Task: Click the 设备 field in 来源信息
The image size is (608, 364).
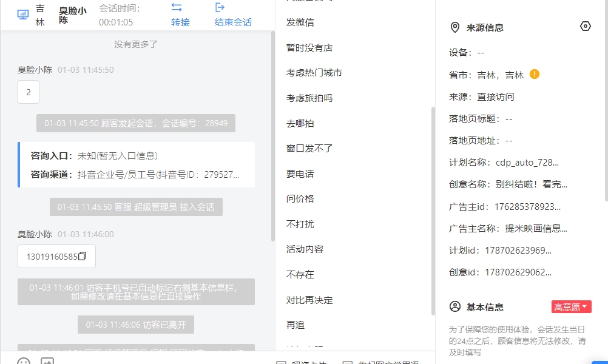Action: point(467,53)
